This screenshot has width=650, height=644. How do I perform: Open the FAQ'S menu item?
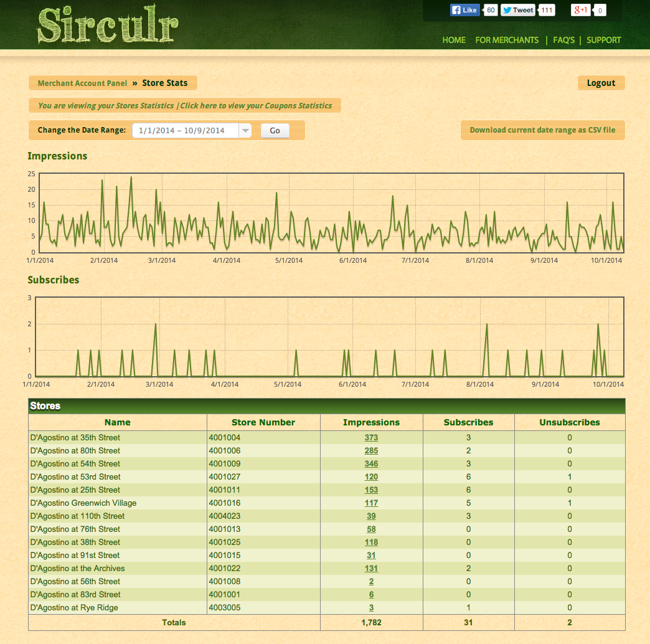tap(563, 40)
